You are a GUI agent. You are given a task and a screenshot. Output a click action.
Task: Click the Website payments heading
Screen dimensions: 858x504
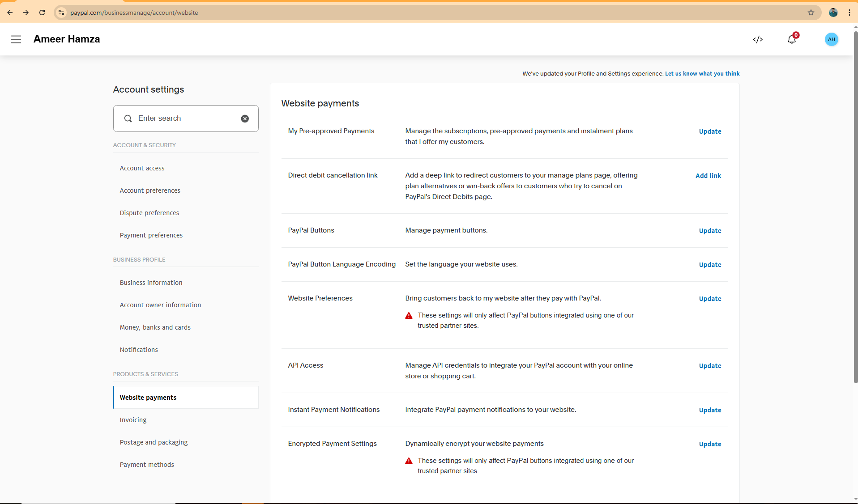coord(320,103)
